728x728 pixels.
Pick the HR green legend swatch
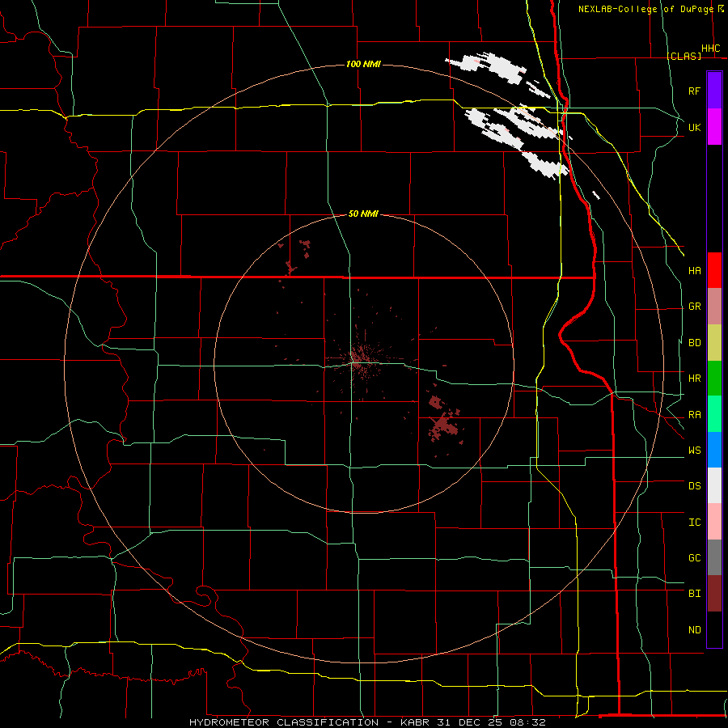click(714, 379)
